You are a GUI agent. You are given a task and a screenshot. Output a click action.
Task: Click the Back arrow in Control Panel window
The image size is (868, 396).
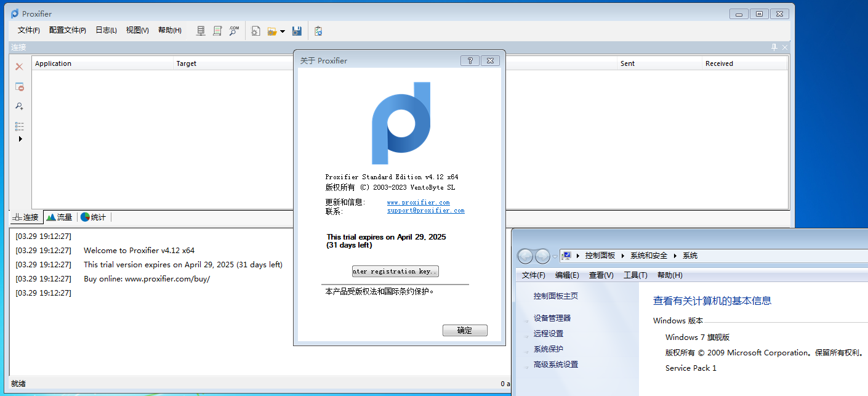(x=525, y=256)
